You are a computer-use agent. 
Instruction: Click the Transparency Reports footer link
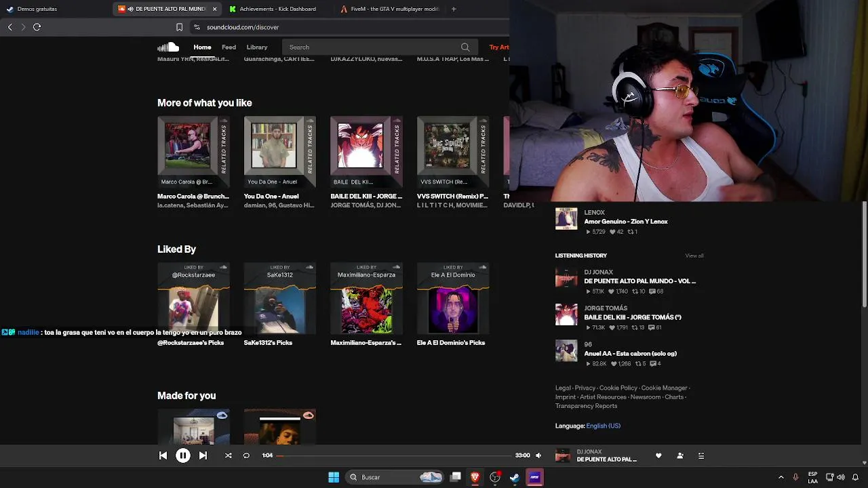586,406
